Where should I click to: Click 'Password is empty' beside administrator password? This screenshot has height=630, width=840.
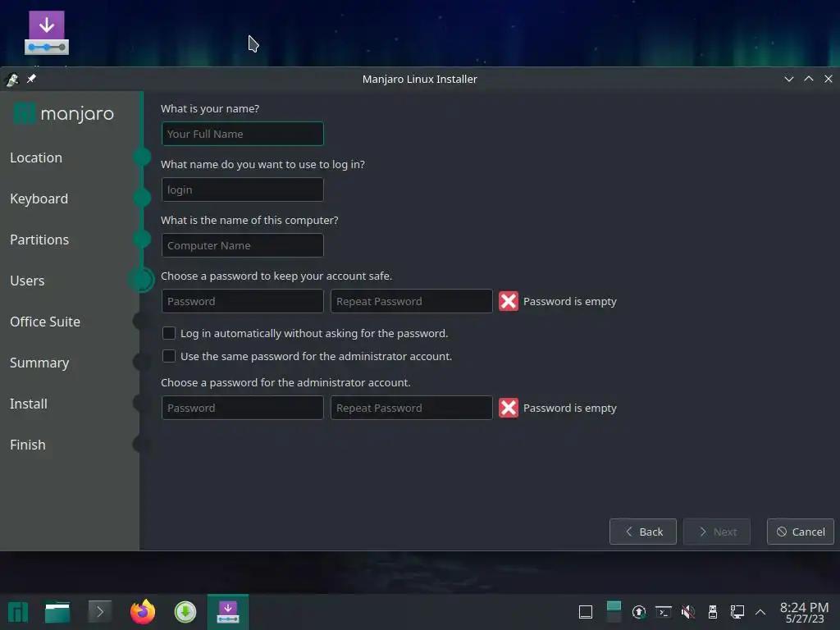tap(569, 409)
